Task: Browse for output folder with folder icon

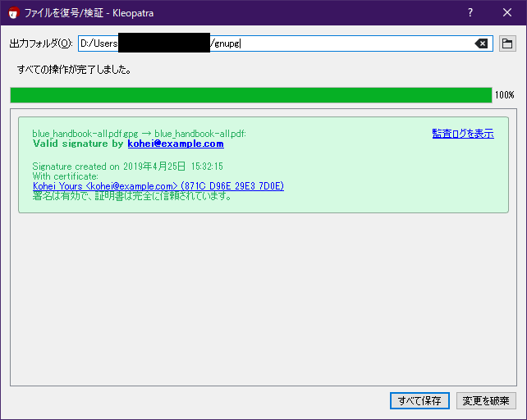Action: (507, 43)
